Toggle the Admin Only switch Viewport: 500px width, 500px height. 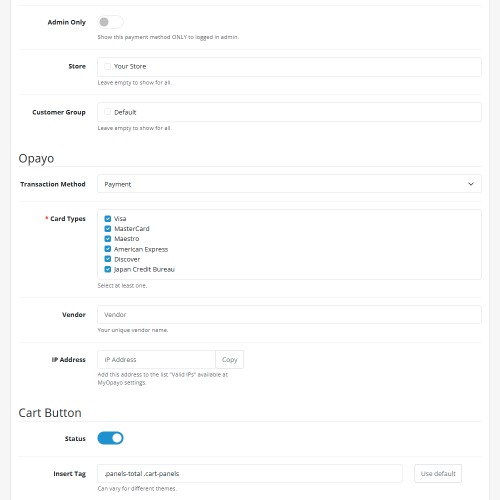tap(110, 22)
